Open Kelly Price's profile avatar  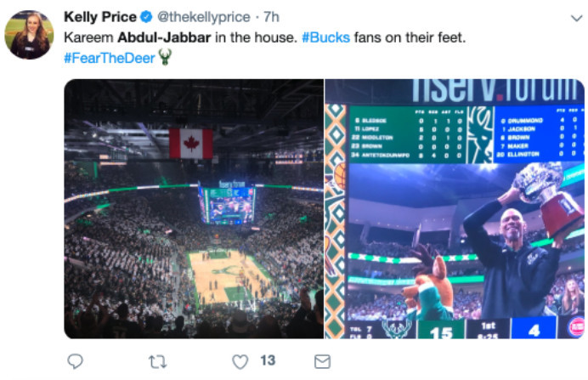click(x=29, y=35)
